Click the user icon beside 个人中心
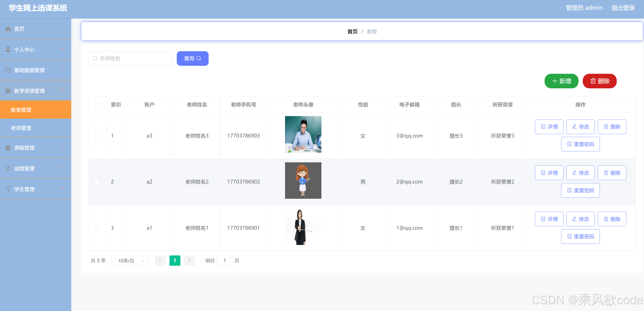Viewport: 644px width, 311px height. [x=8, y=49]
